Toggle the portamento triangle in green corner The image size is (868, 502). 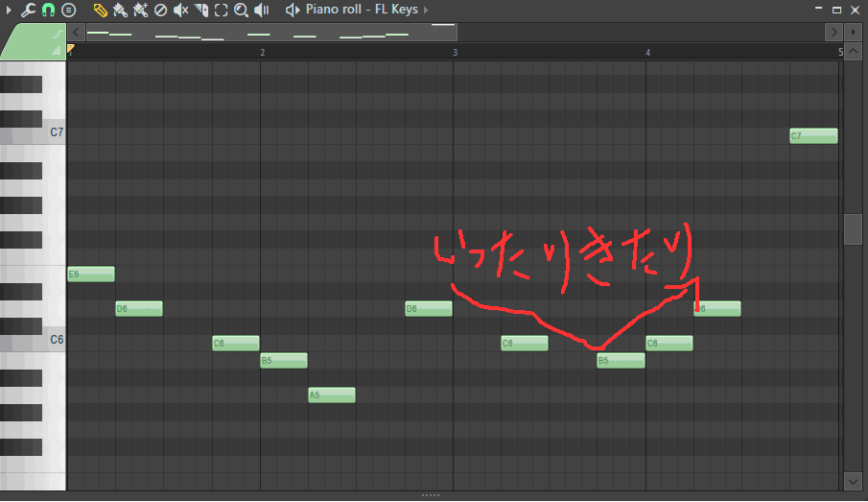click(56, 51)
